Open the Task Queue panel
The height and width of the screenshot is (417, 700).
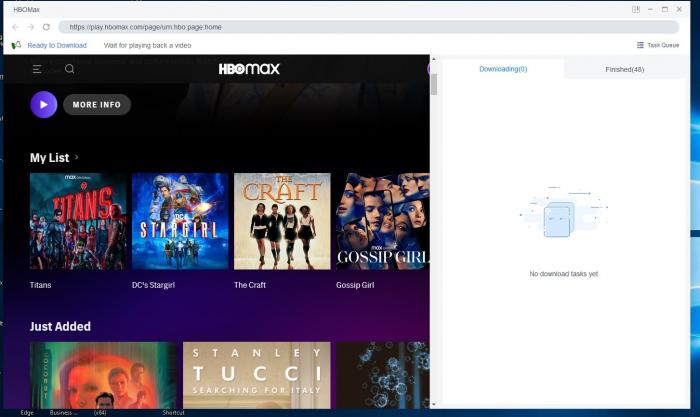(658, 45)
